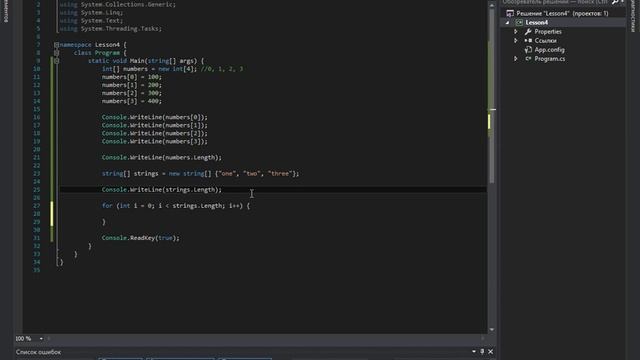640x360 pixels.
Task: Select the Lesson4 project row
Action: (563, 22)
